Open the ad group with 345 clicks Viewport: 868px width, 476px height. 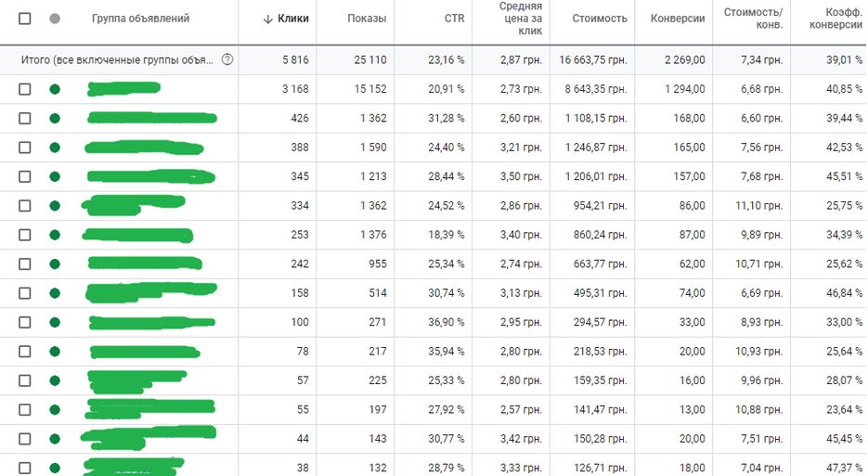[151, 176]
